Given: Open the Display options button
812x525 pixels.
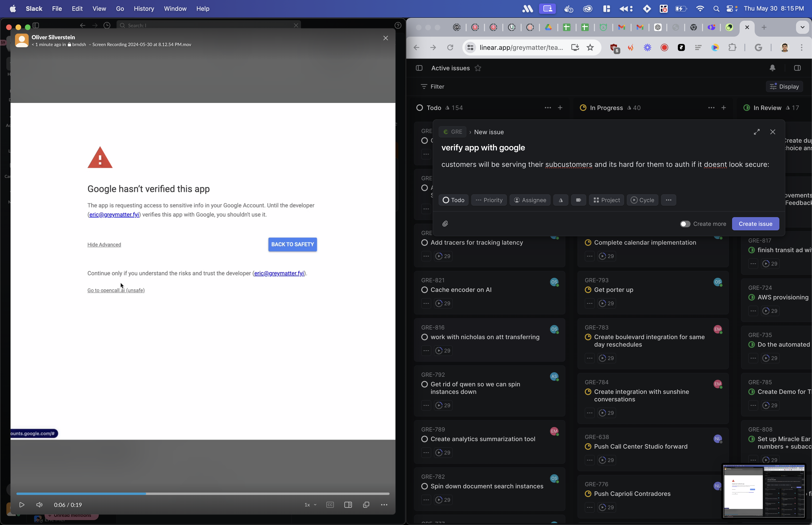Looking at the screenshot, I should click(784, 86).
